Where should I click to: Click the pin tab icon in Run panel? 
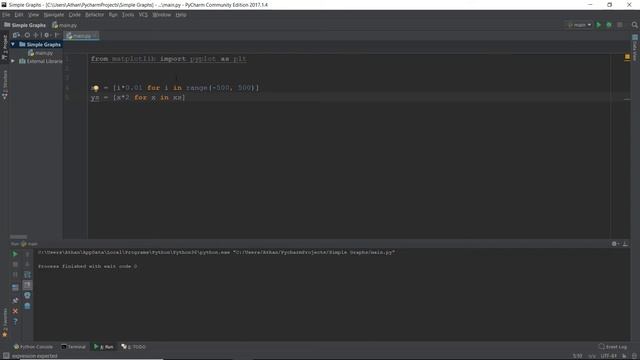tap(15, 300)
